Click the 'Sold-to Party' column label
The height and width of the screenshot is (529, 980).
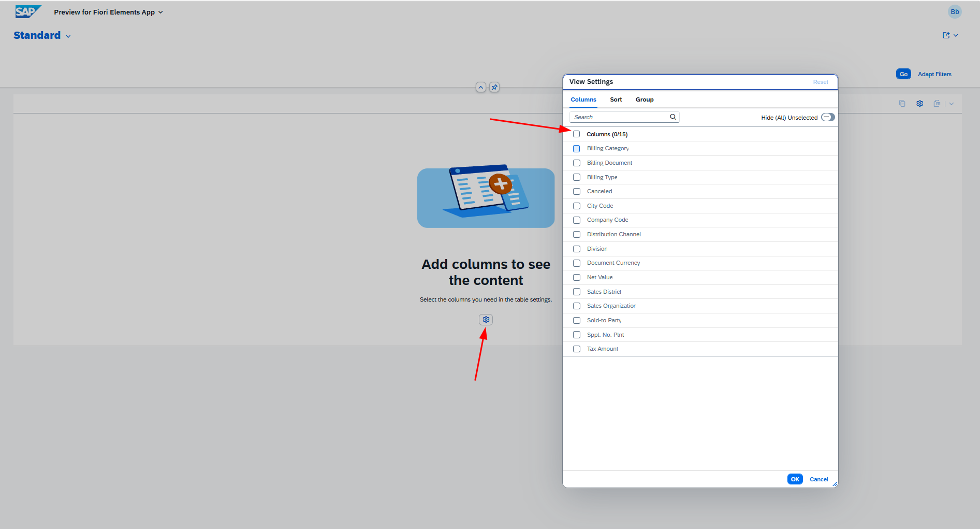(x=604, y=320)
